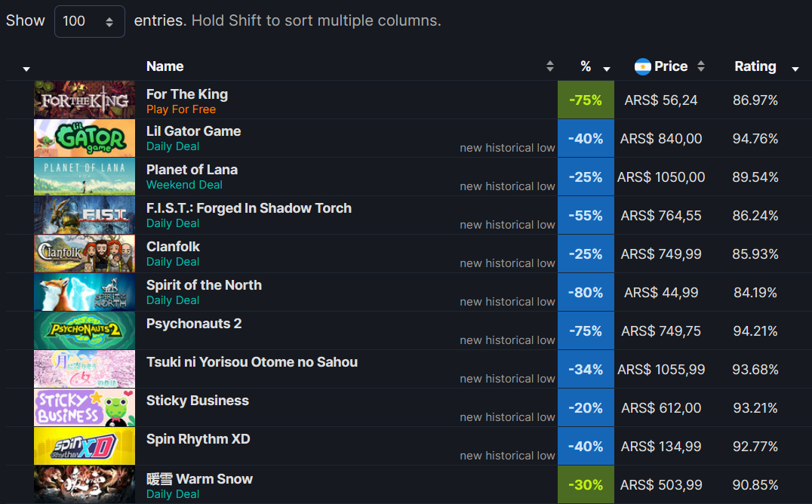Open Psychonauts 2 thumbnail image
Image resolution: width=812 pixels, height=504 pixels.
[x=85, y=330]
